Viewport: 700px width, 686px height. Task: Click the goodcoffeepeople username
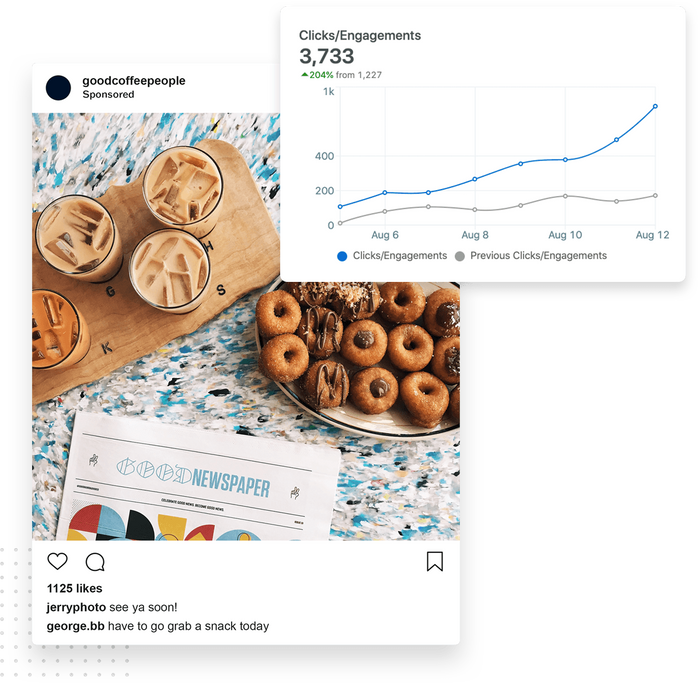[x=134, y=81]
